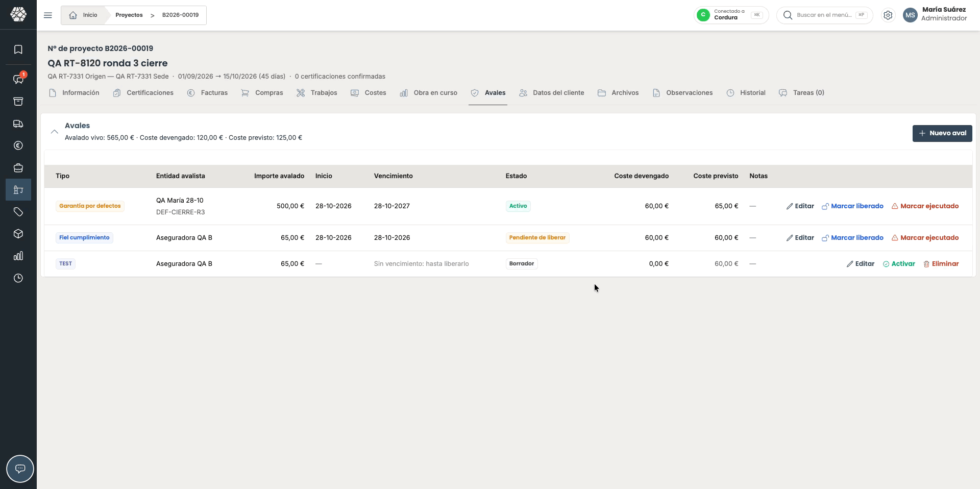980x489 pixels.
Task: Click the clock sidebar icon
Action: coord(18,278)
